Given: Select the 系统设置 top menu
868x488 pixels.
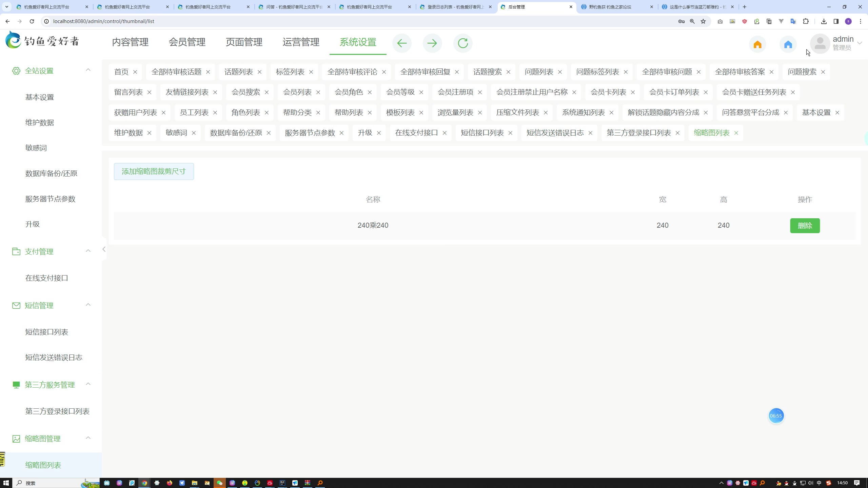Looking at the screenshot, I should (x=358, y=42).
